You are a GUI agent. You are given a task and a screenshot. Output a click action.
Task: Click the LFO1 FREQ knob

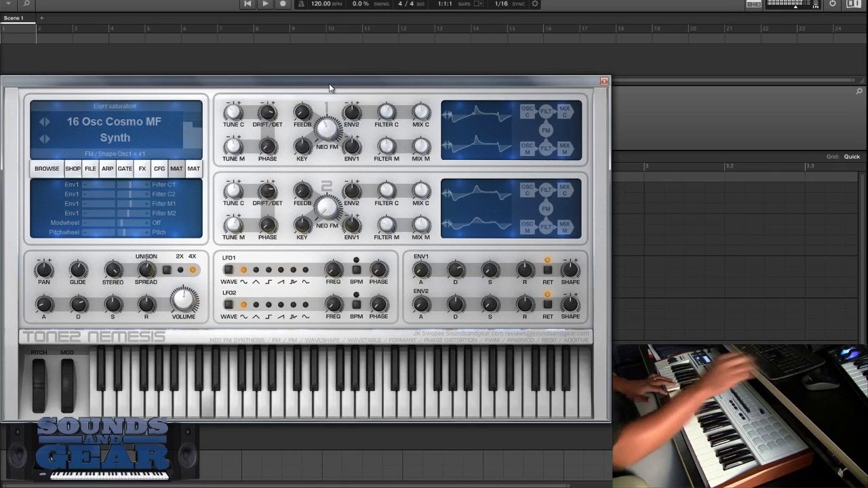click(333, 270)
